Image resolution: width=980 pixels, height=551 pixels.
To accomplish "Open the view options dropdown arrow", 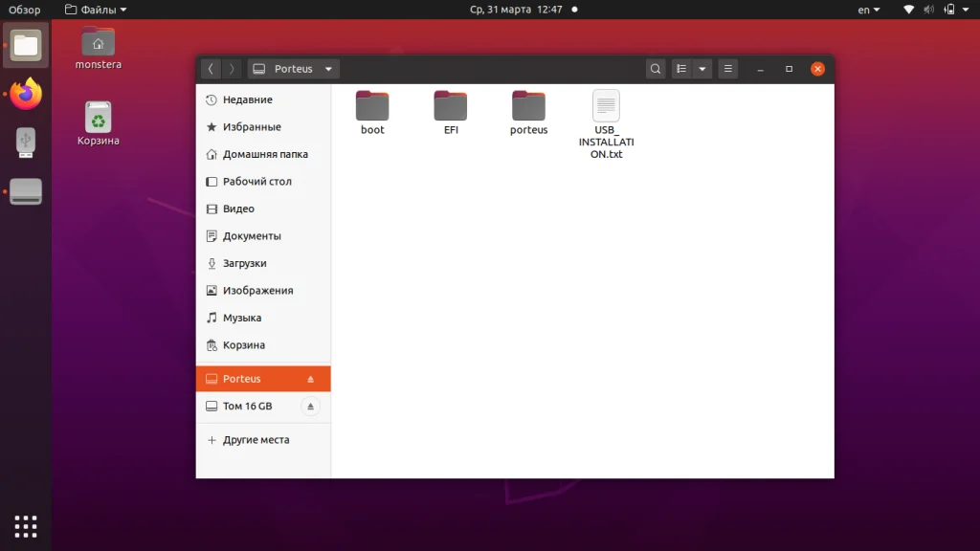I will (x=702, y=68).
